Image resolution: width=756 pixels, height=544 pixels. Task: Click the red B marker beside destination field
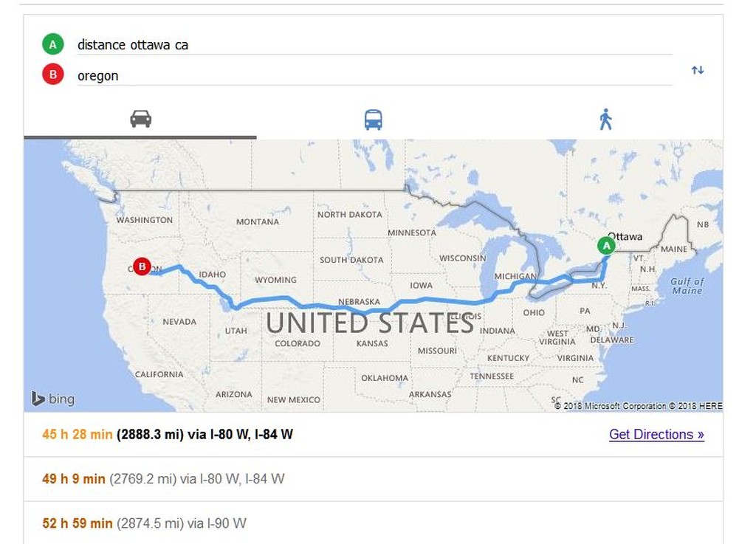pos(53,75)
